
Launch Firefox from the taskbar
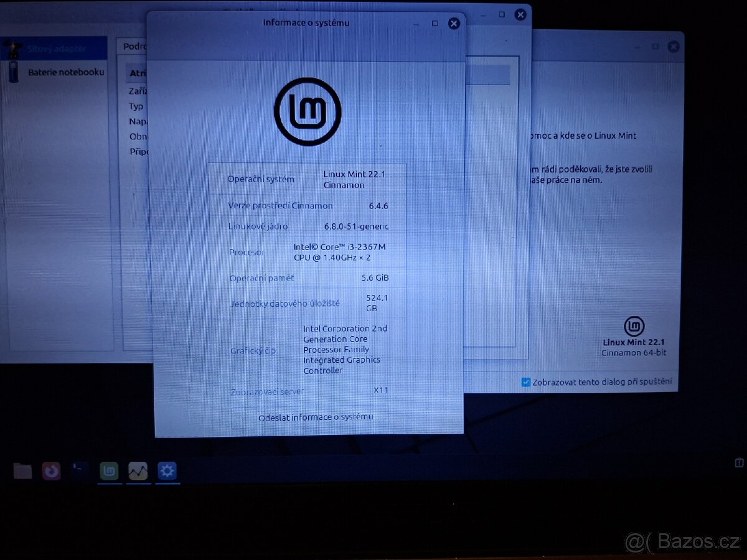click(51, 471)
